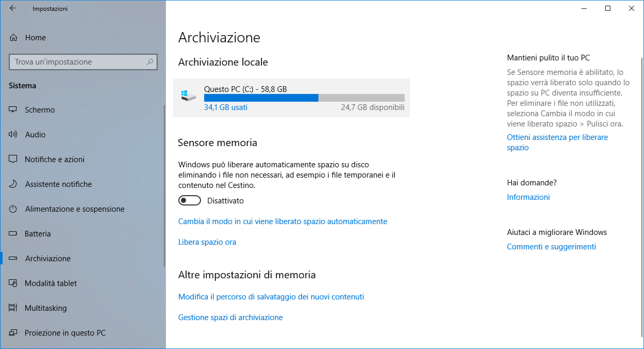Click the search magnifier icon
Image resolution: width=644 pixels, height=349 pixels.
150,62
